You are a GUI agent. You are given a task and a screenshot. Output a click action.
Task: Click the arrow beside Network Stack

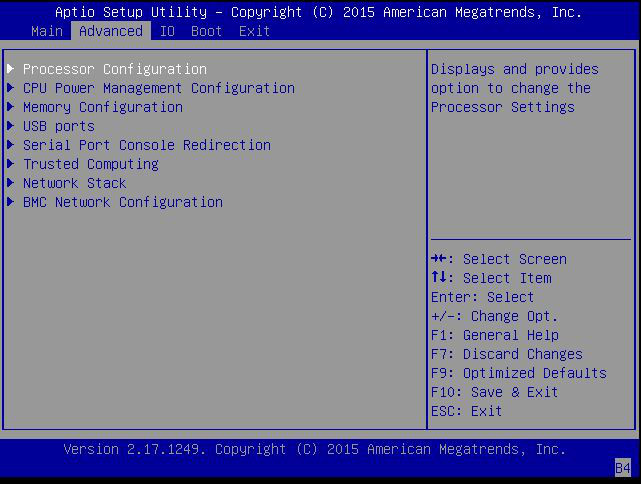(x=11, y=183)
